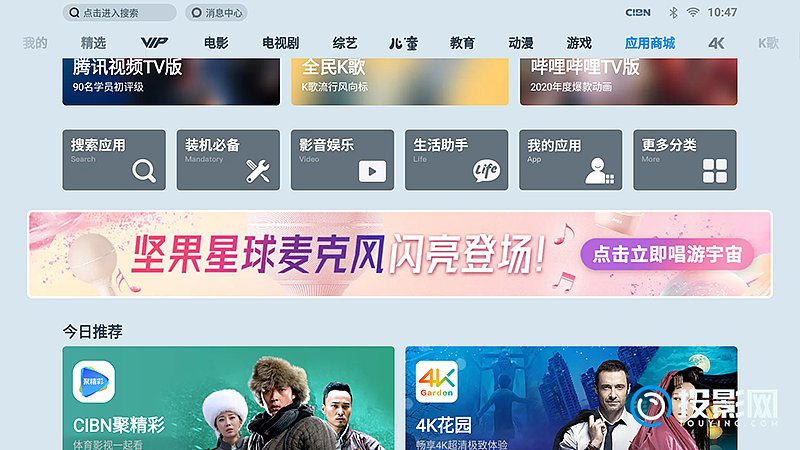Open the 生活助手 Life tile
This screenshot has width=800, height=450.
457,160
